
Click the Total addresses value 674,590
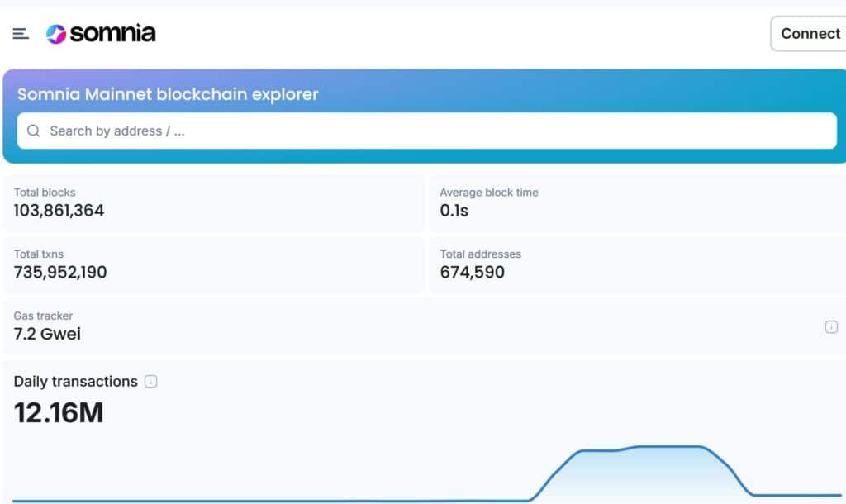472,272
